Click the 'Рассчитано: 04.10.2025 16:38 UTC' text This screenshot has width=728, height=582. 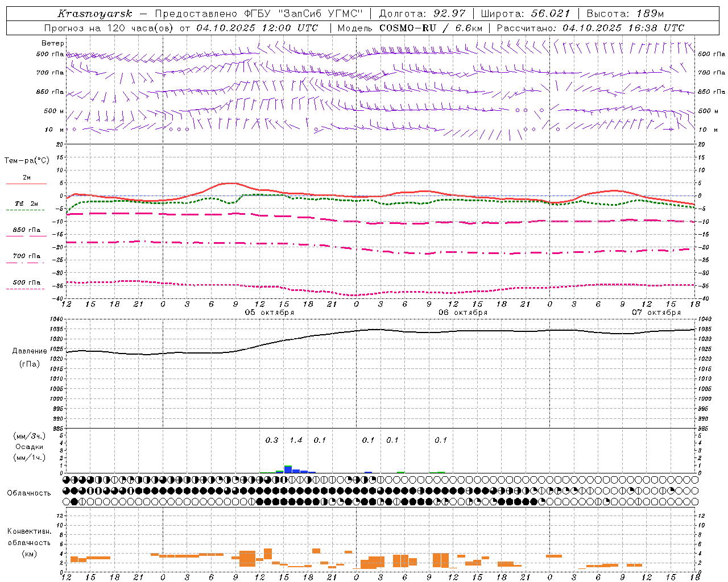(x=590, y=28)
